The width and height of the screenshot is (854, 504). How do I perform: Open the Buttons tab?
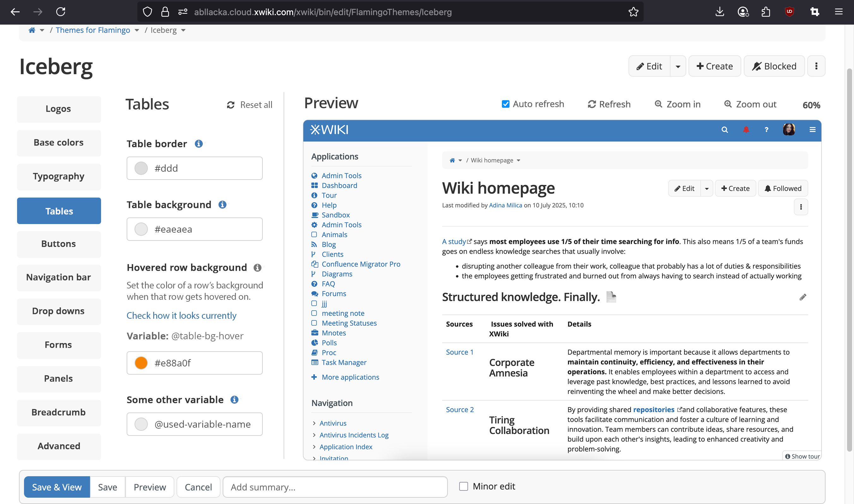[59, 244]
